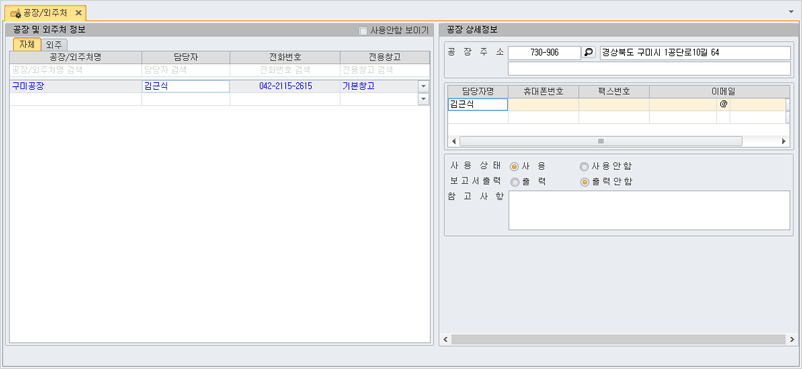
Task: Click the contact grid scroll-right arrow
Action: coord(783,141)
